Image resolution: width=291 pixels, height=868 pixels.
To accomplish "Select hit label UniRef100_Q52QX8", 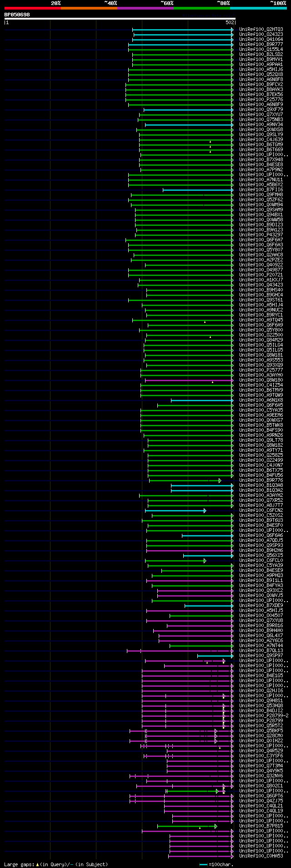I will 261,75.
